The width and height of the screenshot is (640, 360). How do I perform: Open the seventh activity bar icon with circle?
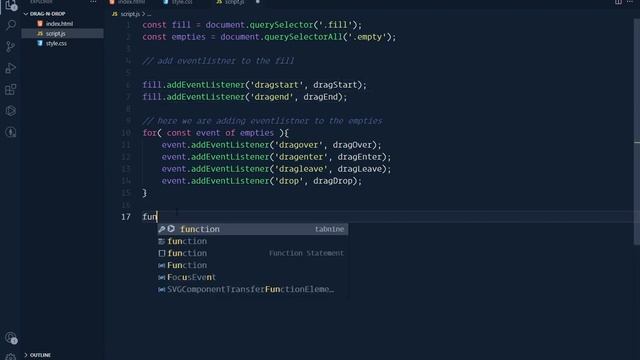tap(11, 132)
